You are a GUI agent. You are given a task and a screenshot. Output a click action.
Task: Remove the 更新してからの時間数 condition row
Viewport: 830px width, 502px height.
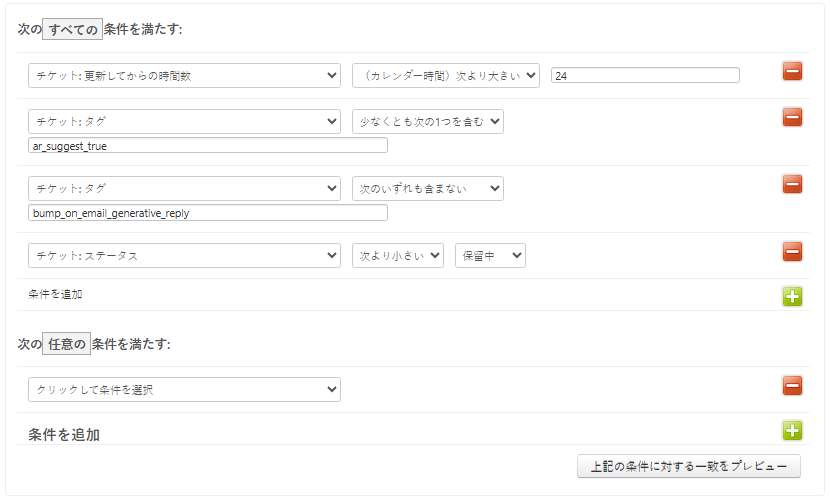792,71
